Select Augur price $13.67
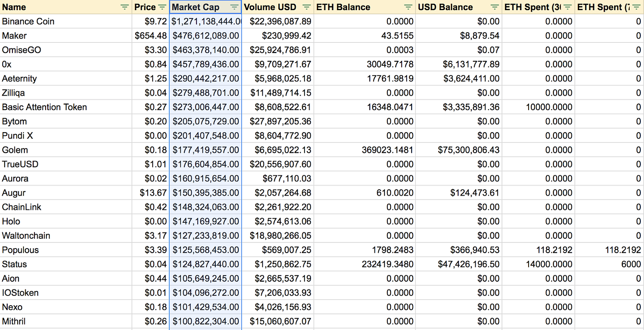The height and width of the screenshot is (330, 644). (150, 192)
